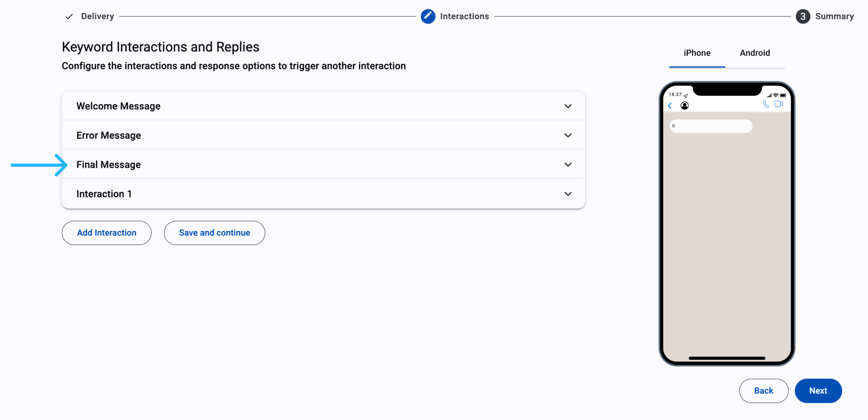Tap the phone call icon in preview
The height and width of the screenshot is (420, 868).
click(x=766, y=104)
